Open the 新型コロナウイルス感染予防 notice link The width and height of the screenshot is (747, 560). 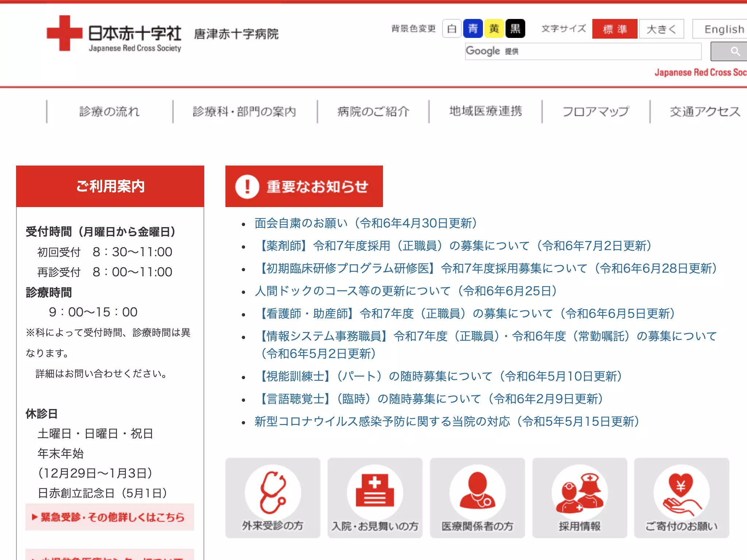coord(447,421)
